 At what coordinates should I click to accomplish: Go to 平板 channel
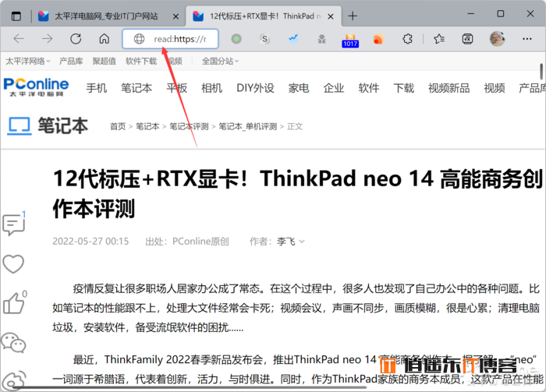pyautogui.click(x=177, y=88)
